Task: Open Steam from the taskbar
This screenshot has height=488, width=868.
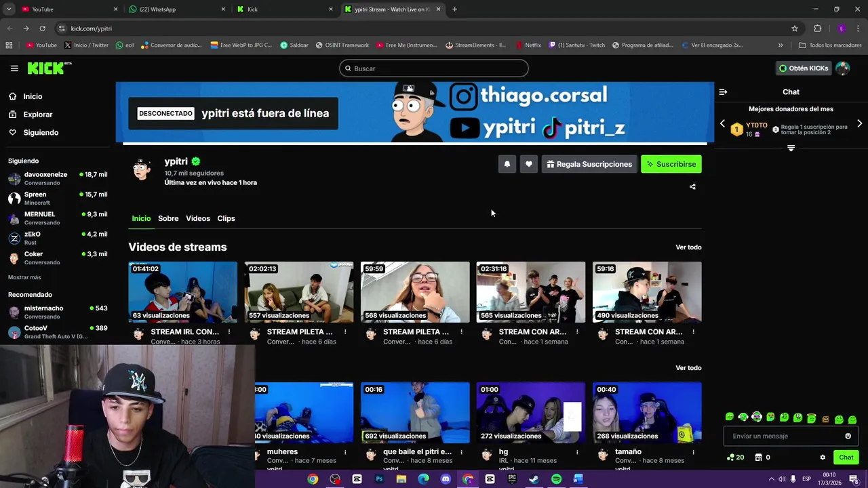Action: pyautogui.click(x=534, y=479)
